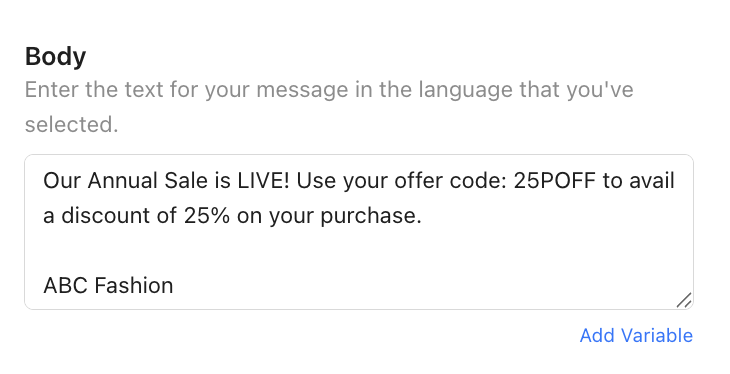Click the textarea resize handle icon
The width and height of the screenshot is (730, 374).
point(684,300)
